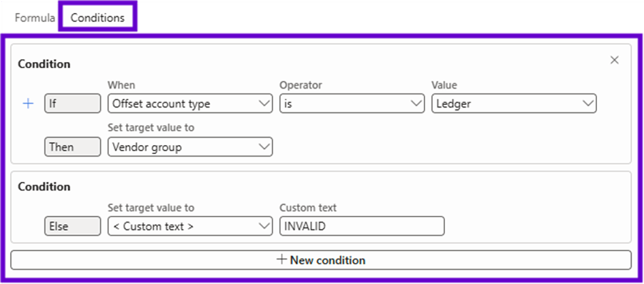The height and width of the screenshot is (284, 644).
Task: Click the Then keyword box
Action: coord(72,146)
